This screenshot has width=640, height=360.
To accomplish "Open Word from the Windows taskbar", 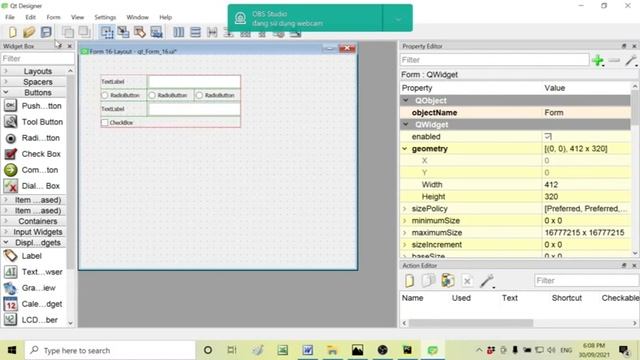I will 308,350.
